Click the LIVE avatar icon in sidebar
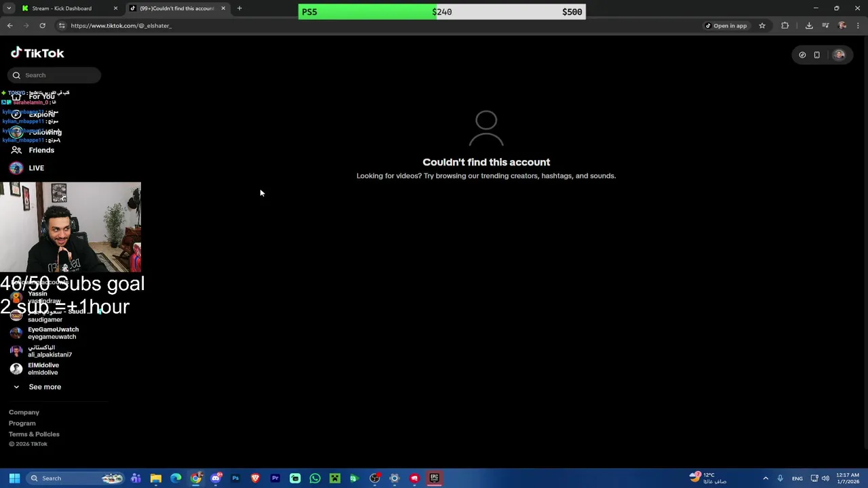 click(16, 168)
